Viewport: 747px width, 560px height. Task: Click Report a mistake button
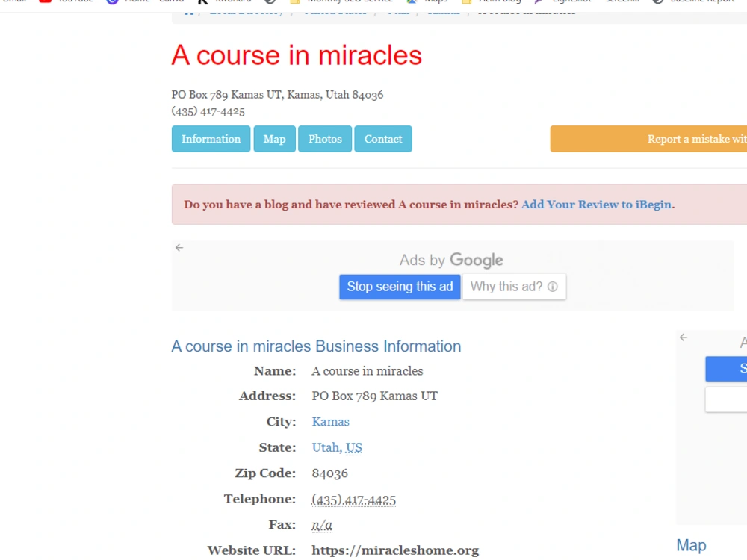[648, 139]
